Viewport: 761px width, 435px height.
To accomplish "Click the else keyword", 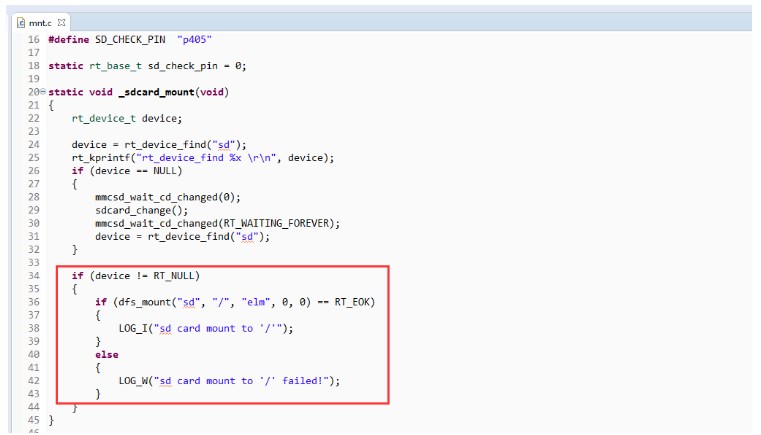I will pos(107,354).
